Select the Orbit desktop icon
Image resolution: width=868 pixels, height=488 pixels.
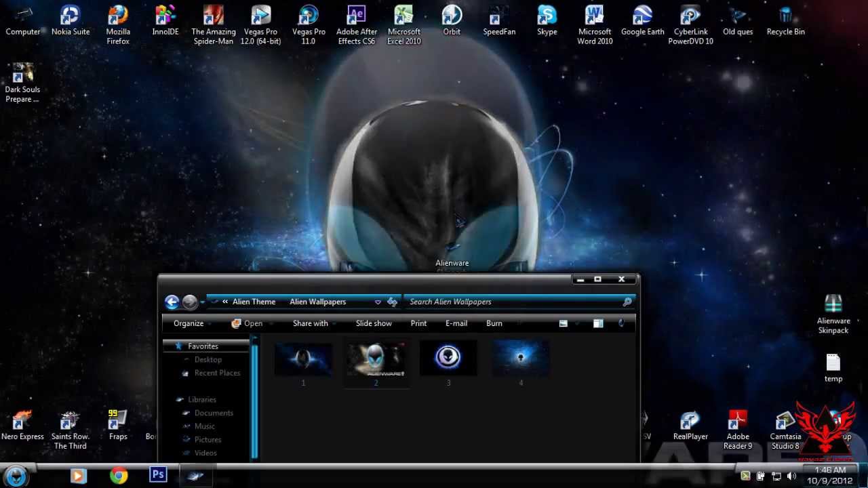452,20
